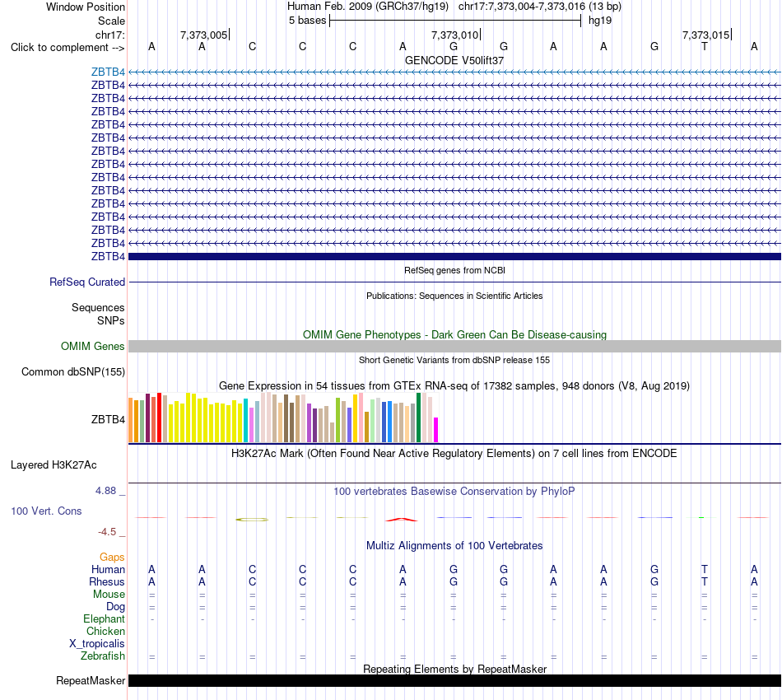The image size is (782, 700).
Task: Click the T base in the Human alignment row
Action: (x=704, y=569)
